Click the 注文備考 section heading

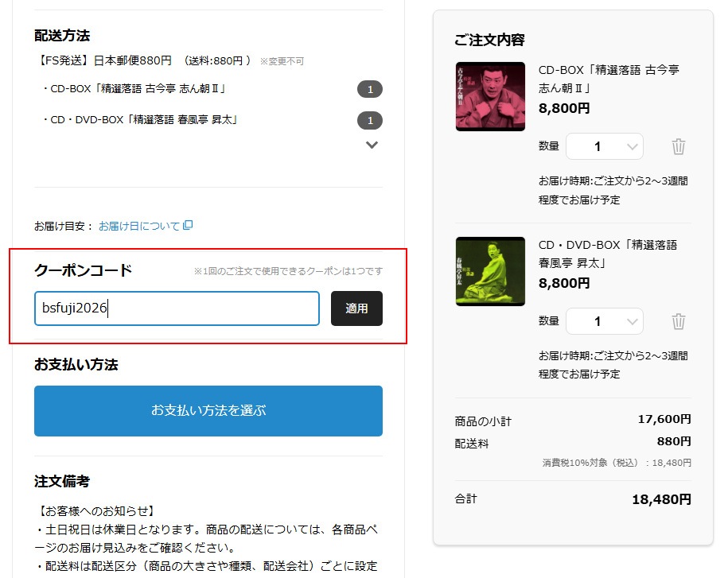62,481
